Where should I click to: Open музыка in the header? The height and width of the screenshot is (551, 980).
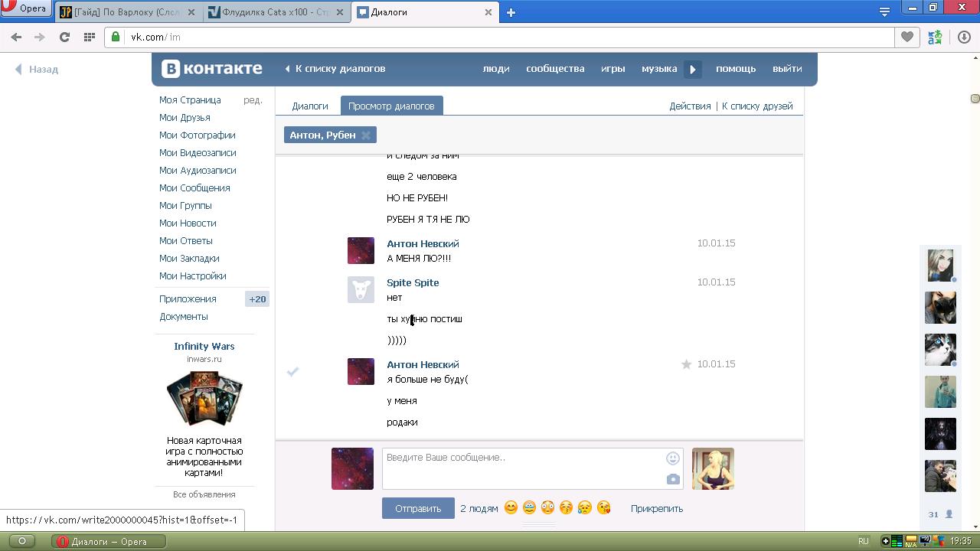[x=659, y=69]
